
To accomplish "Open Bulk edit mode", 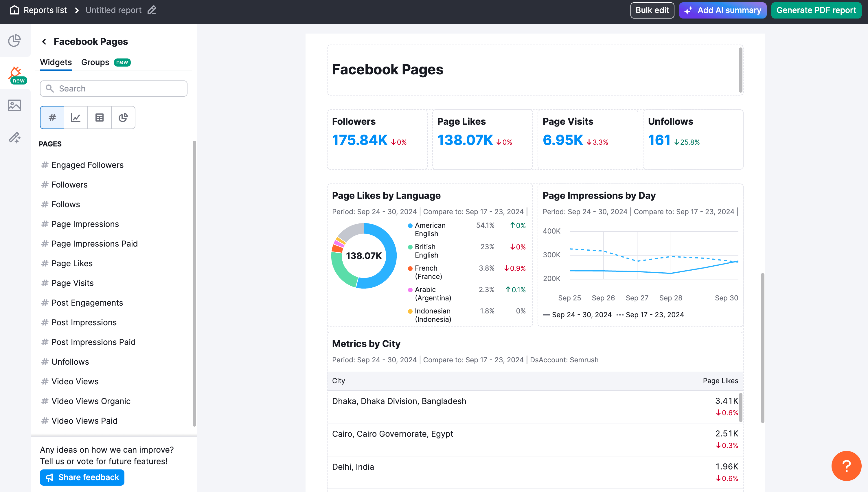I will 652,10.
